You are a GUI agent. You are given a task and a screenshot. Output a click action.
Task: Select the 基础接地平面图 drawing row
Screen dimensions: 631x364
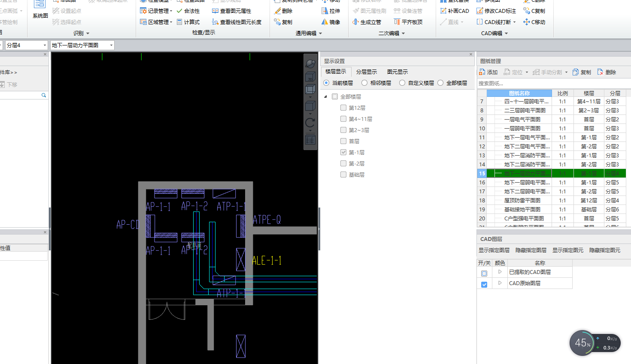click(552, 209)
